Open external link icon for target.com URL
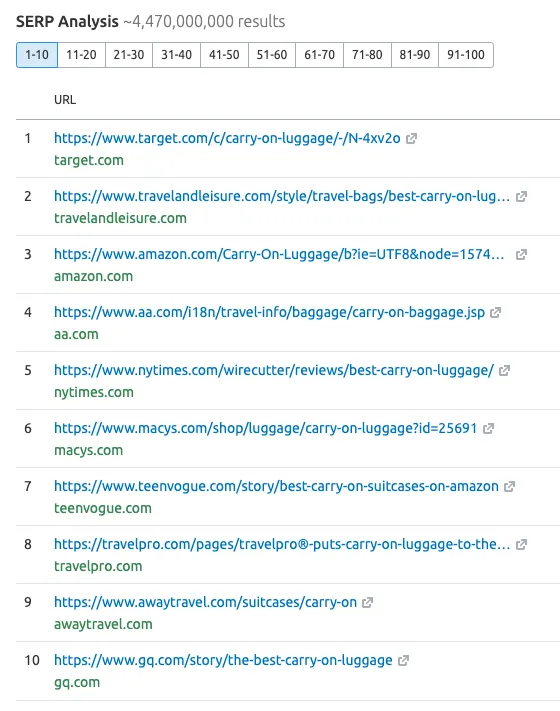This screenshot has width=560, height=711. point(411,138)
